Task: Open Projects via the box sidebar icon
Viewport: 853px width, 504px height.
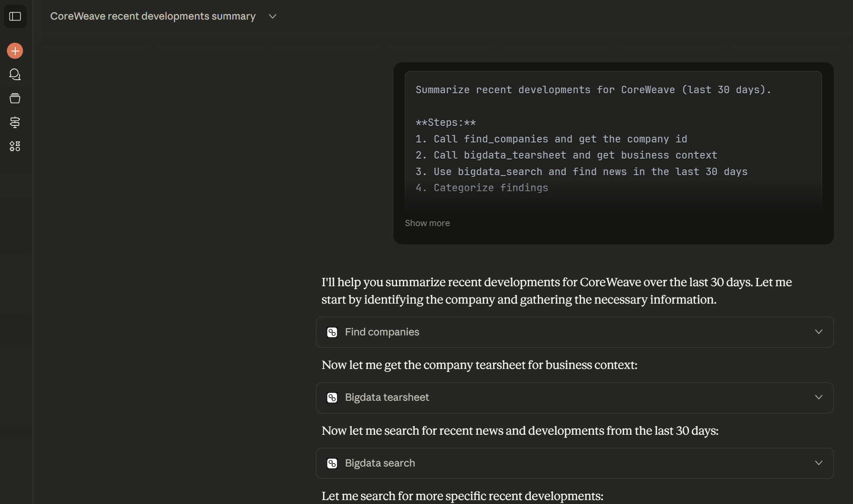Action: 15,98
